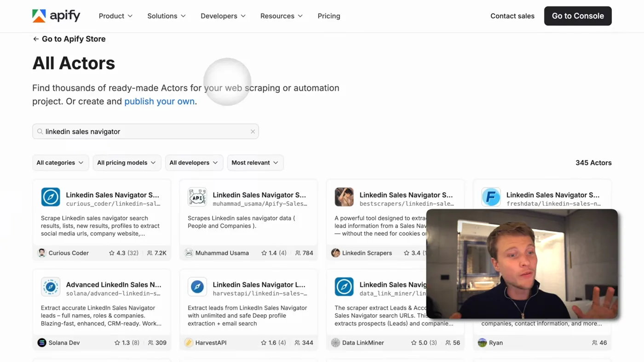Click the freshdata/linkedin-sales-n... slug text
Screen dimensions: 644x362
(553, 204)
